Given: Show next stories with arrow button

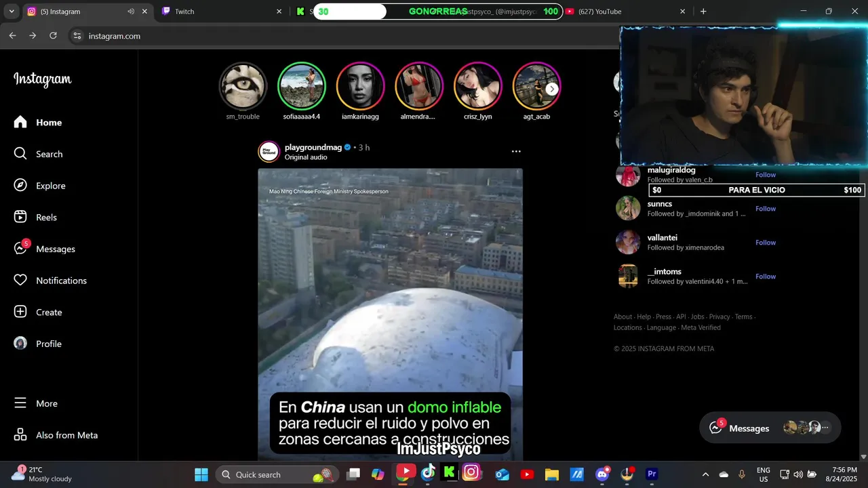Looking at the screenshot, I should pos(553,89).
